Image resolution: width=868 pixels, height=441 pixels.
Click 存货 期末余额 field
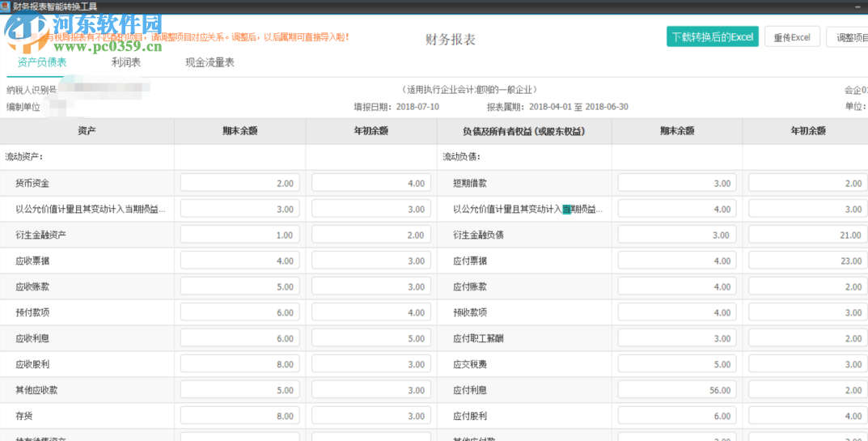tap(239, 416)
